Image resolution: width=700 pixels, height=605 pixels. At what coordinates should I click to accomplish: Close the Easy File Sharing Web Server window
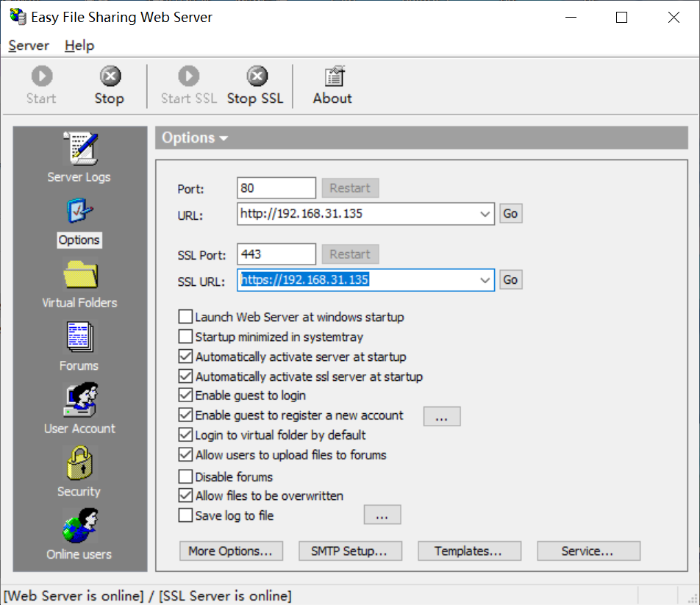674,18
